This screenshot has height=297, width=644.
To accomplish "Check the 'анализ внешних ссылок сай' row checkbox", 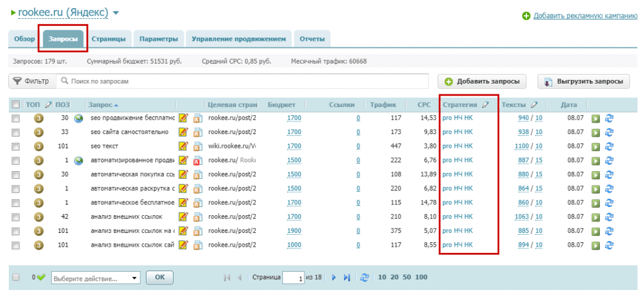I will click(16, 245).
